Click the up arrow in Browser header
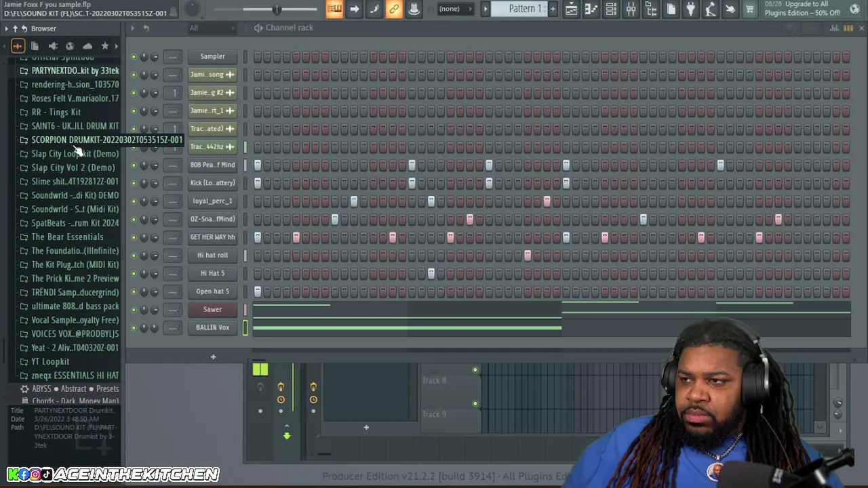The height and width of the screenshot is (488, 868). click(15, 28)
